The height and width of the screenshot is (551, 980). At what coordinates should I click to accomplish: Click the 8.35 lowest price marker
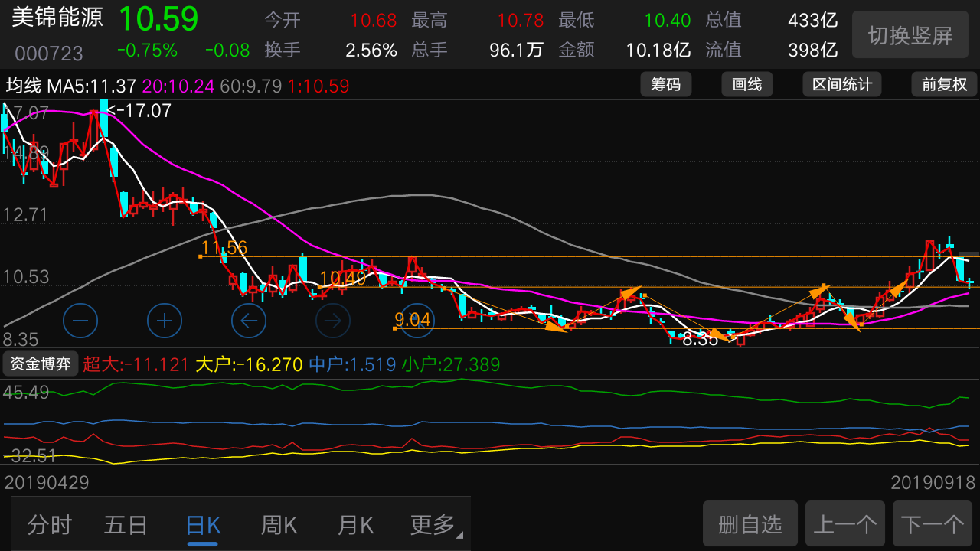coord(700,339)
